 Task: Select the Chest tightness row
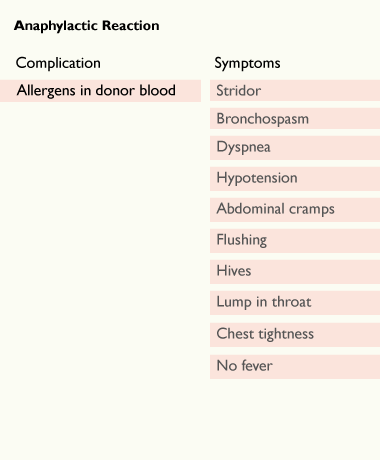pos(295,335)
